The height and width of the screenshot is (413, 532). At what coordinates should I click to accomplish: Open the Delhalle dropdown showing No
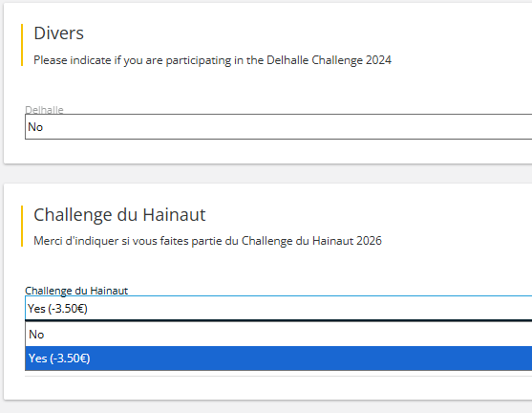(x=278, y=127)
